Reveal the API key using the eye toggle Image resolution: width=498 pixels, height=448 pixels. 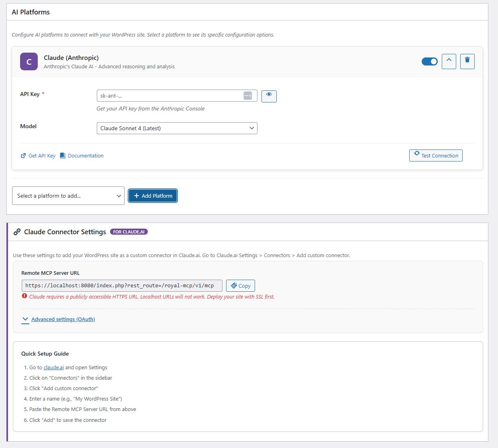pos(269,96)
